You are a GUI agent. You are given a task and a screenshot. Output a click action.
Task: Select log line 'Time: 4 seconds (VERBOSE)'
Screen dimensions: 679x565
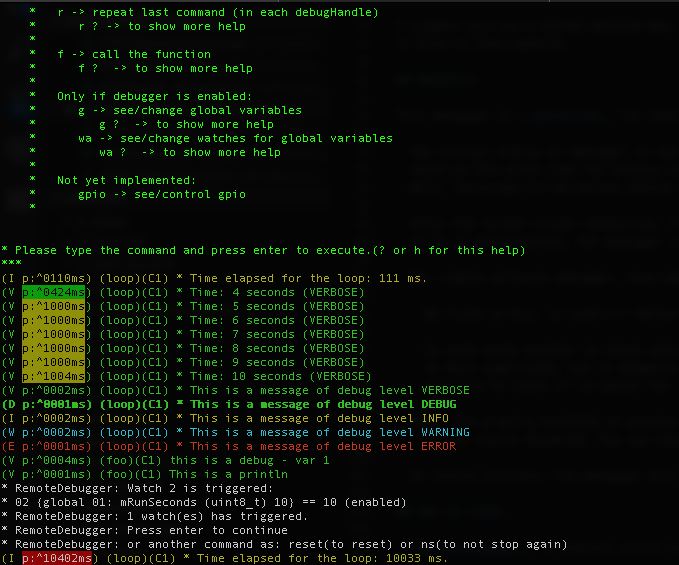tap(183, 292)
